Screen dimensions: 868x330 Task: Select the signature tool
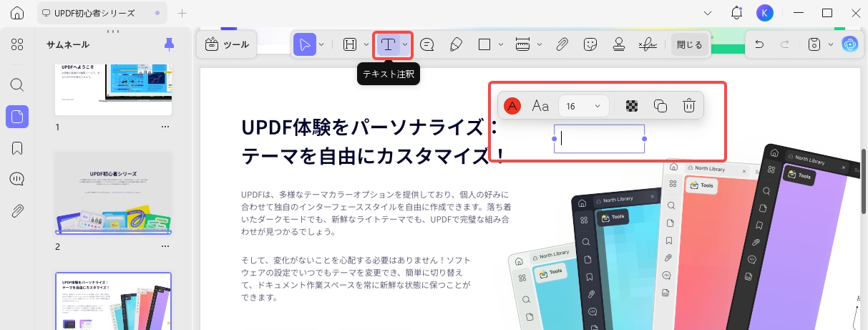tap(648, 44)
